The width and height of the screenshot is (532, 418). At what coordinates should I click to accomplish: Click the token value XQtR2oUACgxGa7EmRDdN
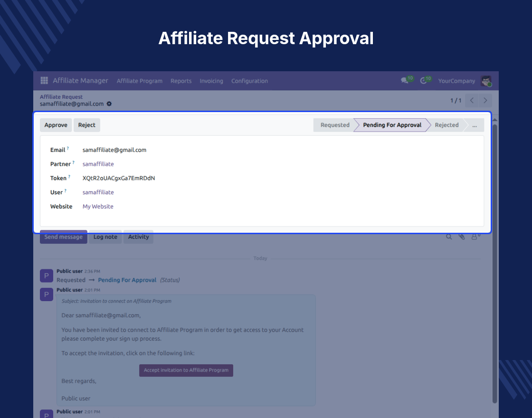tap(119, 178)
